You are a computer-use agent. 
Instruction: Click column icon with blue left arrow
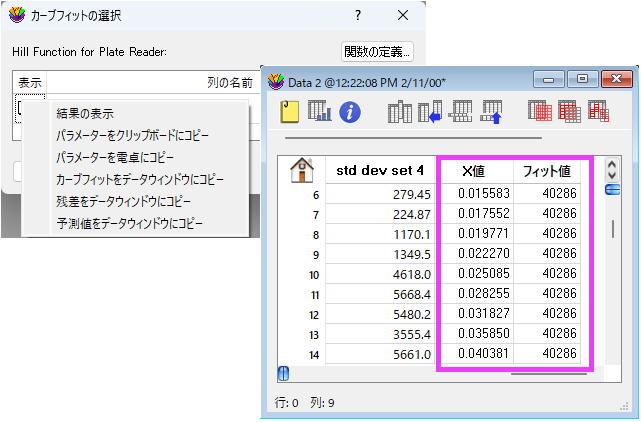430,112
